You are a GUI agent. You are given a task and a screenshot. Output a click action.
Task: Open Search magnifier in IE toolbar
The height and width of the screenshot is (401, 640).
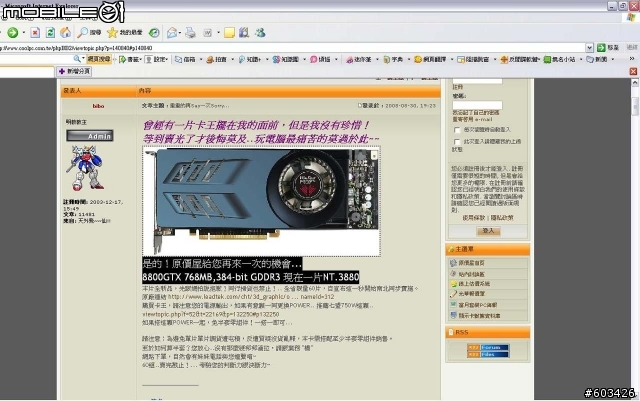pyautogui.click(x=89, y=33)
